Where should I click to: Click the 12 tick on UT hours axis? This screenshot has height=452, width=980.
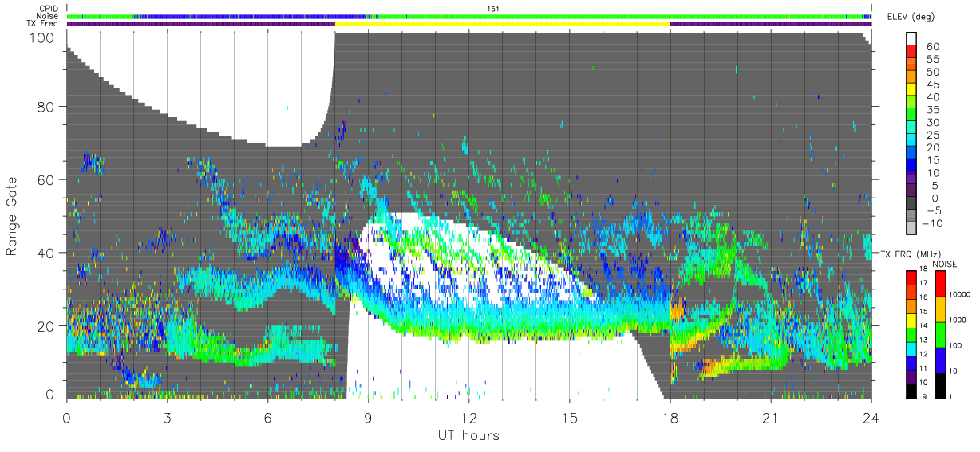(469, 418)
